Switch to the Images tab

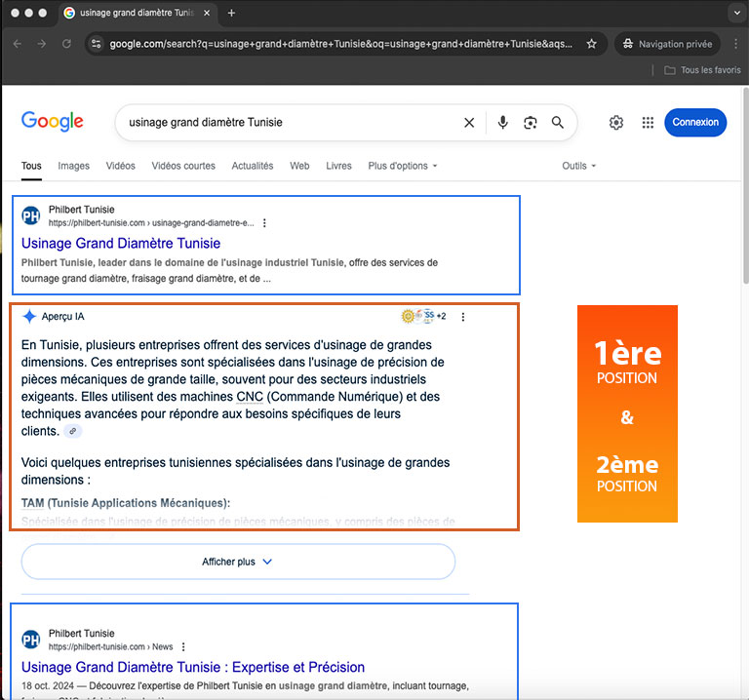click(73, 166)
